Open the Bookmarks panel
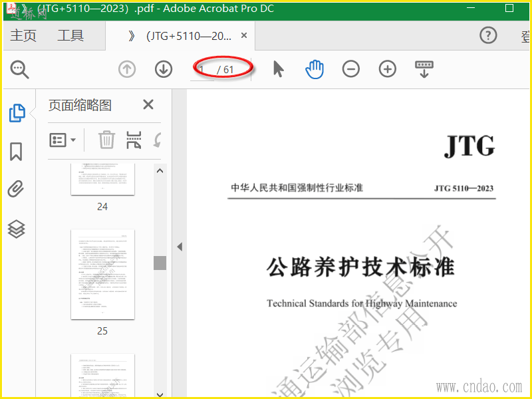This screenshot has height=399, width=532. (x=16, y=152)
